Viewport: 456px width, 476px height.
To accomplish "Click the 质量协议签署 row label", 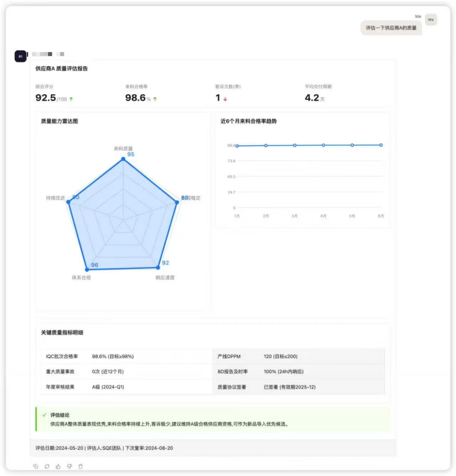I will tap(232, 387).
